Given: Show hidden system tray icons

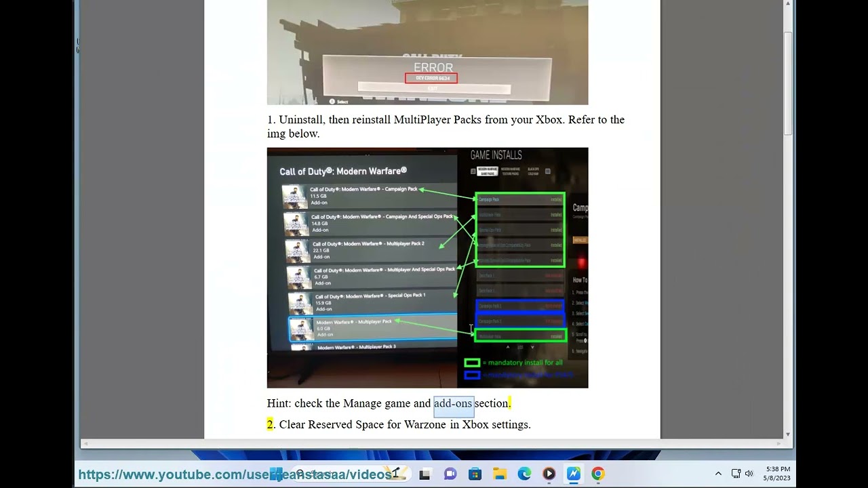Looking at the screenshot, I should (x=718, y=474).
